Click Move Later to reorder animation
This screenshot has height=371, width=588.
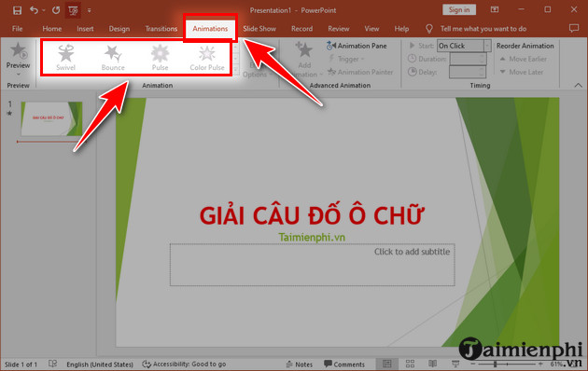pyautogui.click(x=521, y=72)
